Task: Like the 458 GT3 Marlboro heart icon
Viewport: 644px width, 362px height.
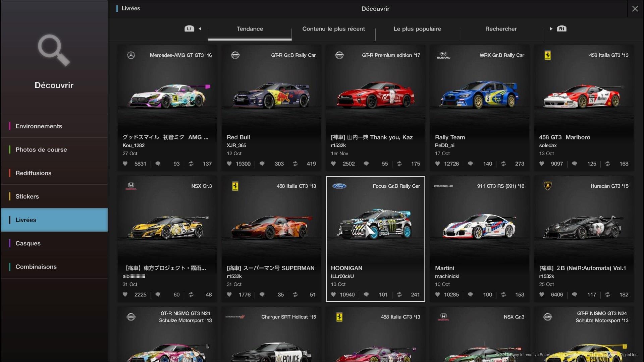Action: pos(542,164)
